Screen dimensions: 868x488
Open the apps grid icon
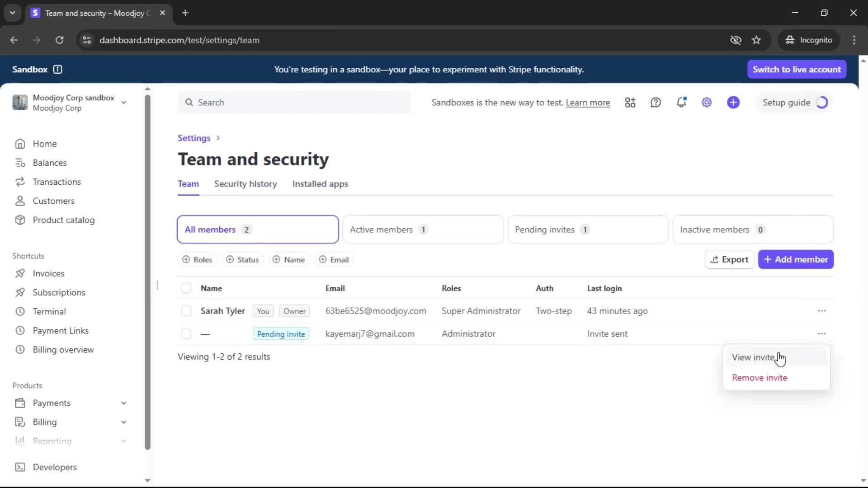pos(630,103)
